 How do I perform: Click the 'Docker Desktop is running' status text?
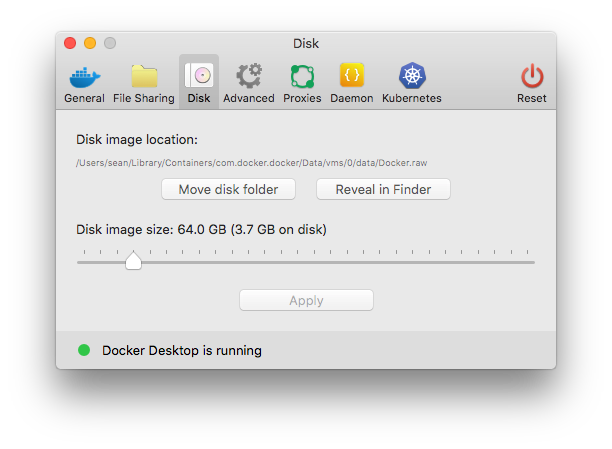coord(182,351)
